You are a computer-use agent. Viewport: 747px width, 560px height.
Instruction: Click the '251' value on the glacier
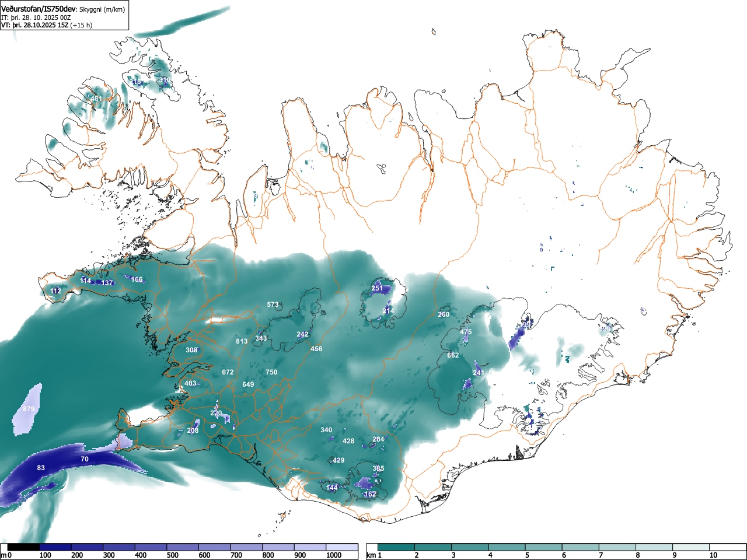[x=378, y=288]
